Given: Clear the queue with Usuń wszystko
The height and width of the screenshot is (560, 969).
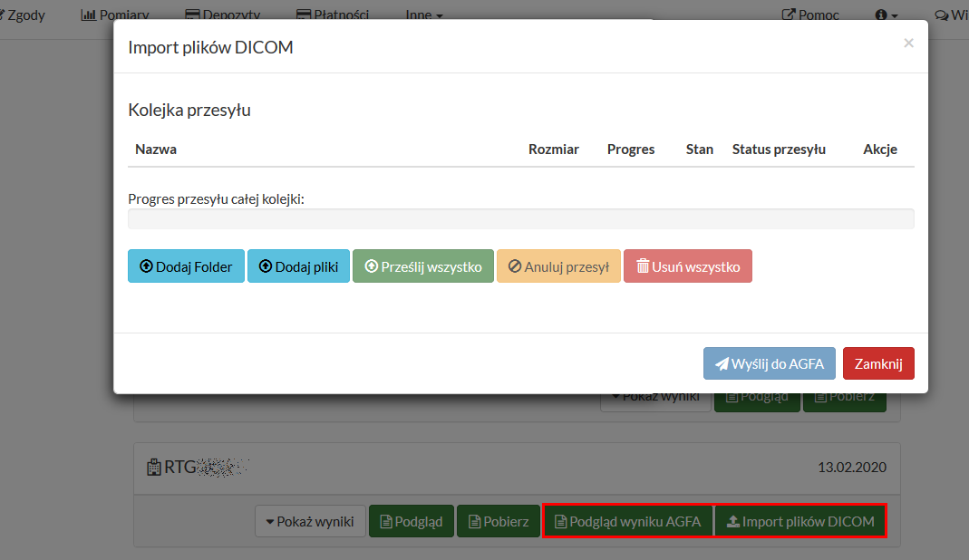Looking at the screenshot, I should click(x=687, y=266).
